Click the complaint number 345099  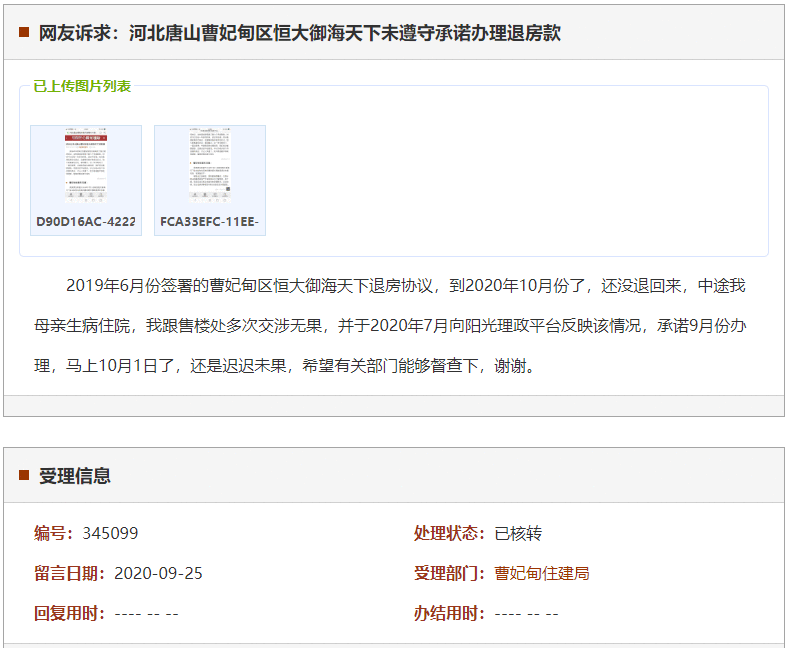pyautogui.click(x=110, y=533)
